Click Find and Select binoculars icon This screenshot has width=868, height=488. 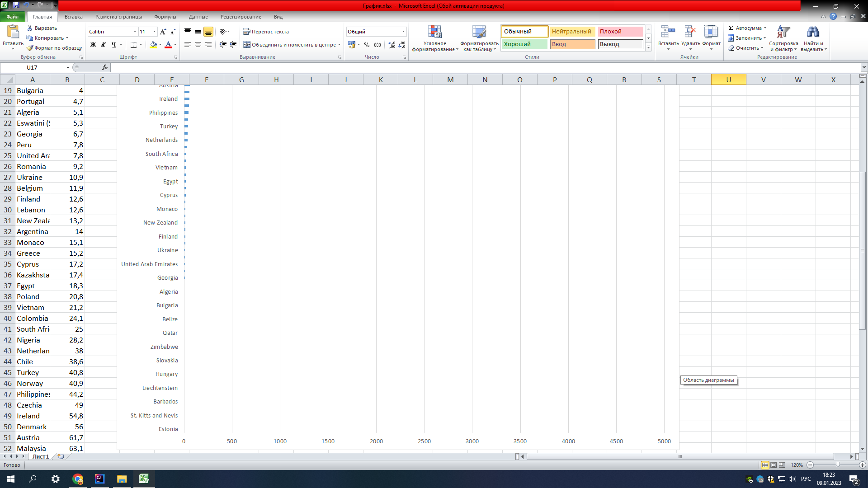point(813,32)
